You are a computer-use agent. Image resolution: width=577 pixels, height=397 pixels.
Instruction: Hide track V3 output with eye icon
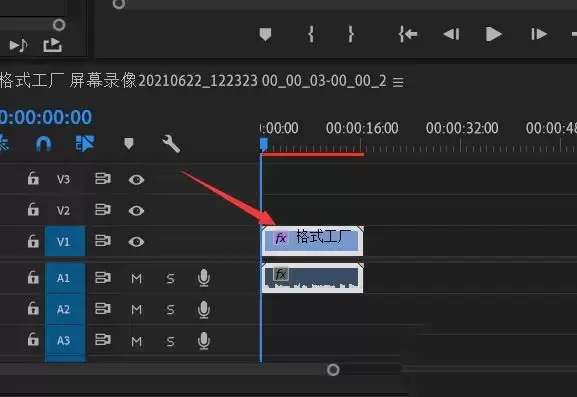click(136, 180)
